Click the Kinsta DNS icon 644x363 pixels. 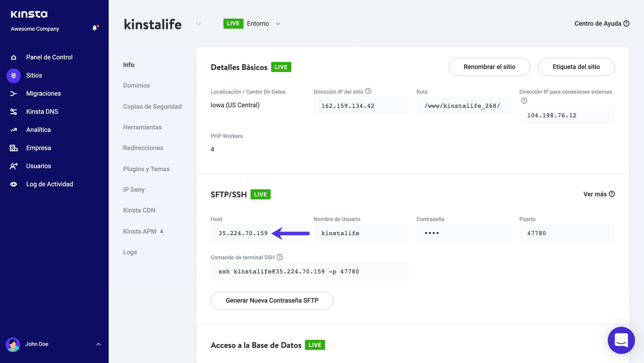14,112
